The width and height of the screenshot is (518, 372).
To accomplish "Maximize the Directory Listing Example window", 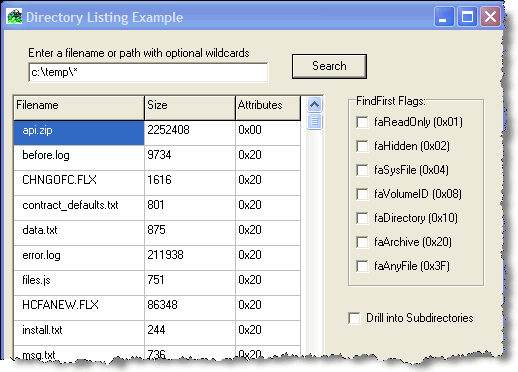I will [x=467, y=17].
